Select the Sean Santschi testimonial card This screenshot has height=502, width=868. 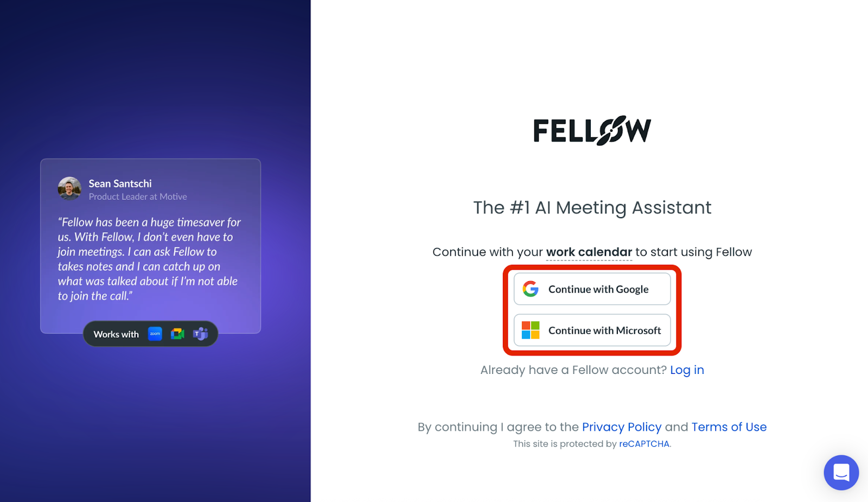(x=150, y=245)
